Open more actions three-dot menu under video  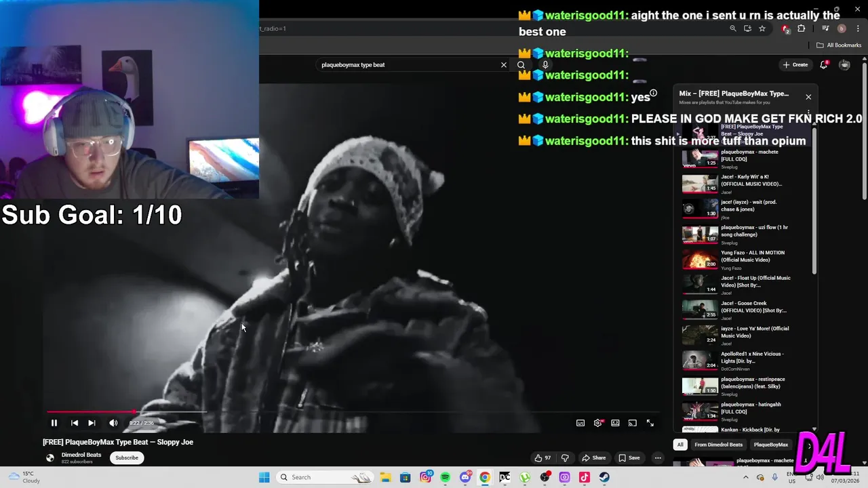pyautogui.click(x=658, y=457)
